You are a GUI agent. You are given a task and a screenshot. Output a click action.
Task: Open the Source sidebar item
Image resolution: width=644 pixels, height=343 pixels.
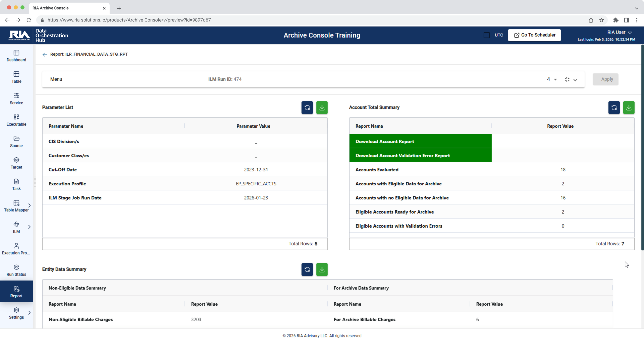[16, 142]
